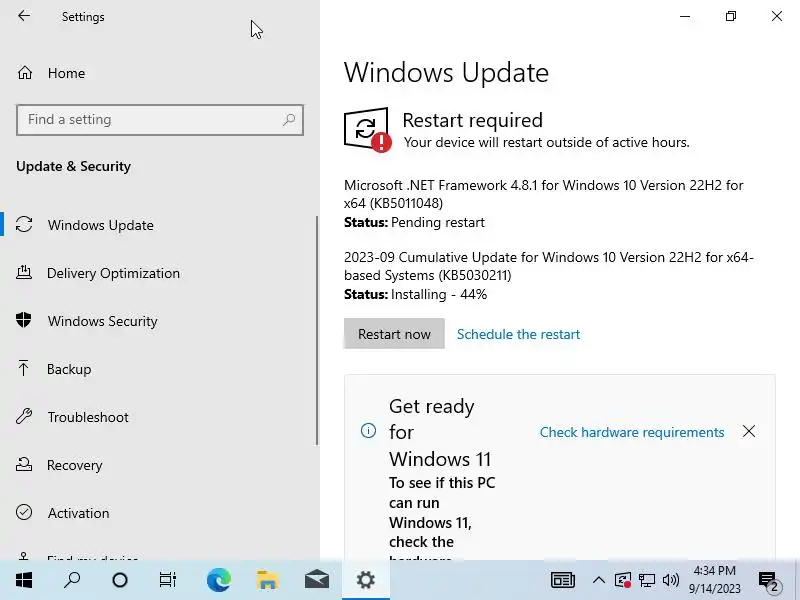Open network status tray icon
This screenshot has height=600, width=800.
647,580
